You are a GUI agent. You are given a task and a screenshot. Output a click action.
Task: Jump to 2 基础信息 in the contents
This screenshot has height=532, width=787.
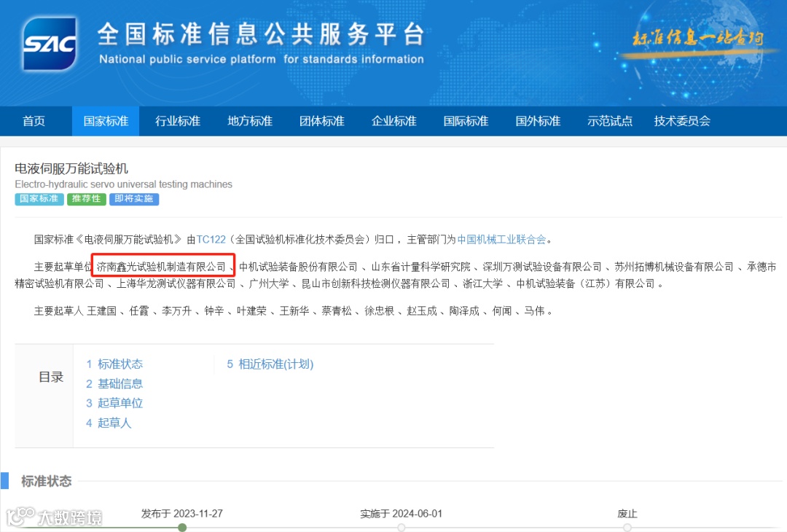[x=114, y=384]
